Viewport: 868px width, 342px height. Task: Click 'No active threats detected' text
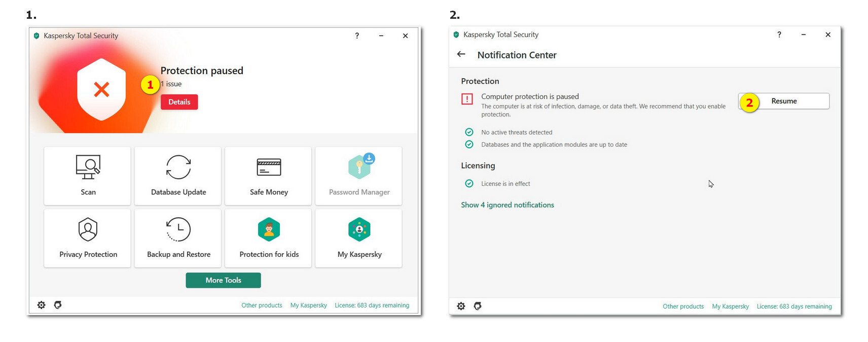tap(517, 132)
